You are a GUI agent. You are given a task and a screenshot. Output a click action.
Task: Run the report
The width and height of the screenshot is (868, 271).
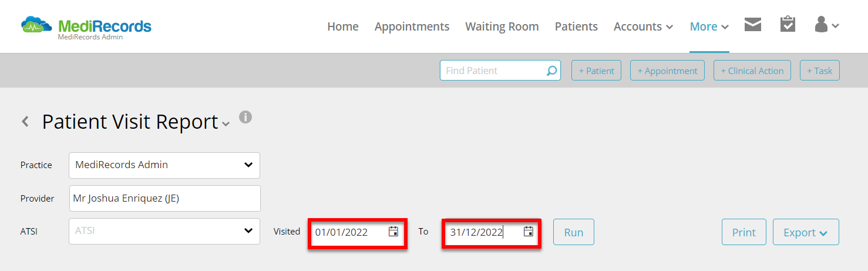coord(574,232)
